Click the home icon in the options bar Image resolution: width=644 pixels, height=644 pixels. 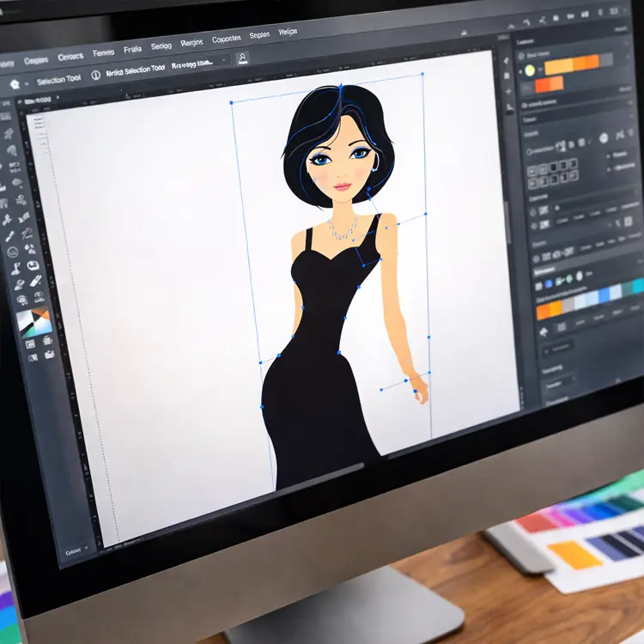[14, 85]
